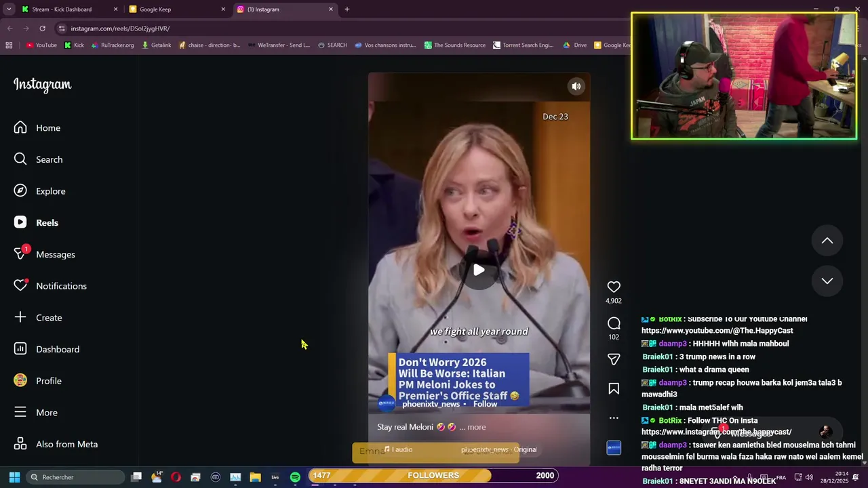Click the browser back arrow

9,28
